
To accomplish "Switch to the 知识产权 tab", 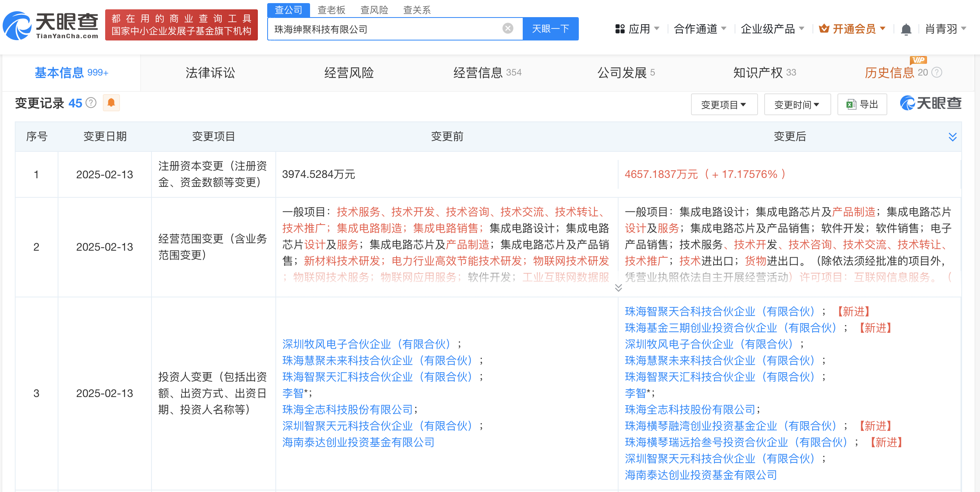I will coord(765,73).
